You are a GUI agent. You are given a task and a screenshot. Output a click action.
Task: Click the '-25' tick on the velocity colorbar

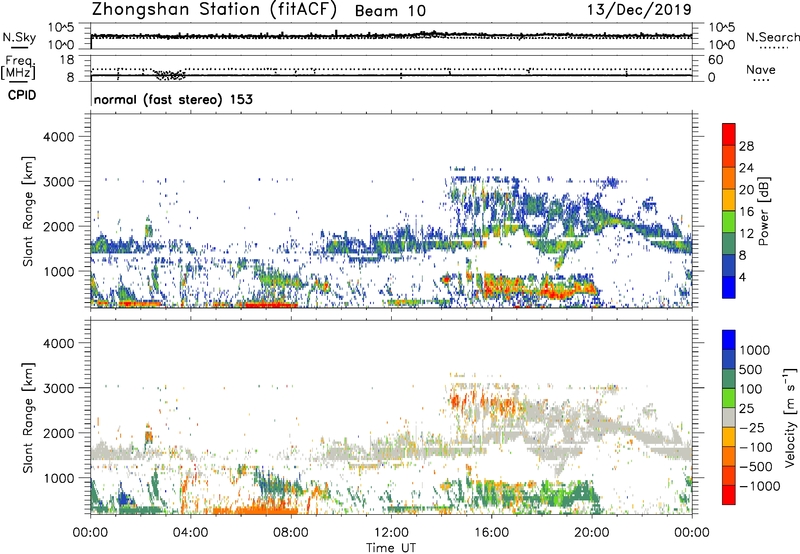coord(752,428)
